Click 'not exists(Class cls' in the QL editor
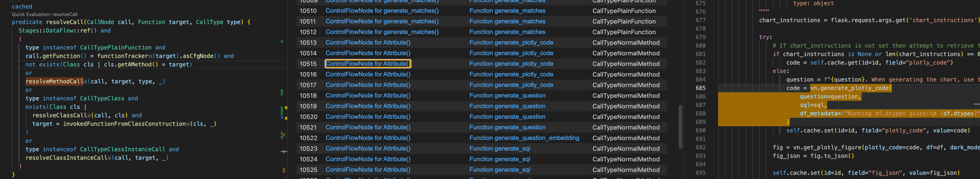Viewport: 980px width, 179px height. [x=59, y=64]
